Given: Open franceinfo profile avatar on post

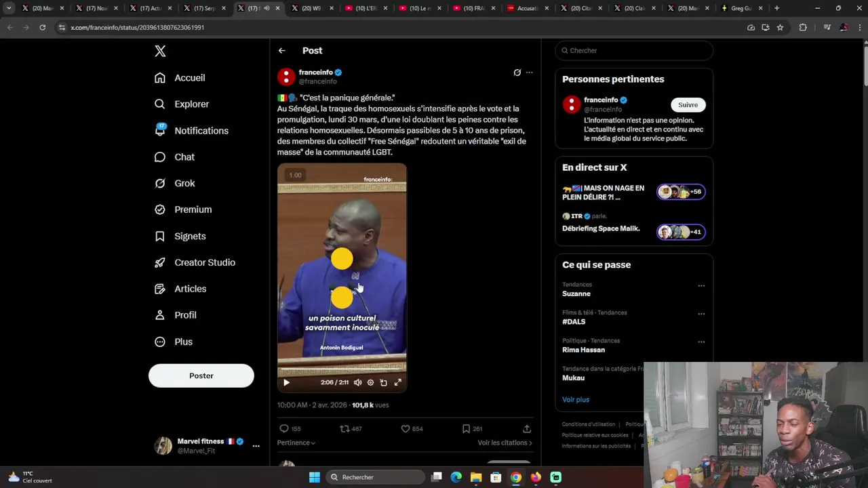Looking at the screenshot, I should click(286, 76).
